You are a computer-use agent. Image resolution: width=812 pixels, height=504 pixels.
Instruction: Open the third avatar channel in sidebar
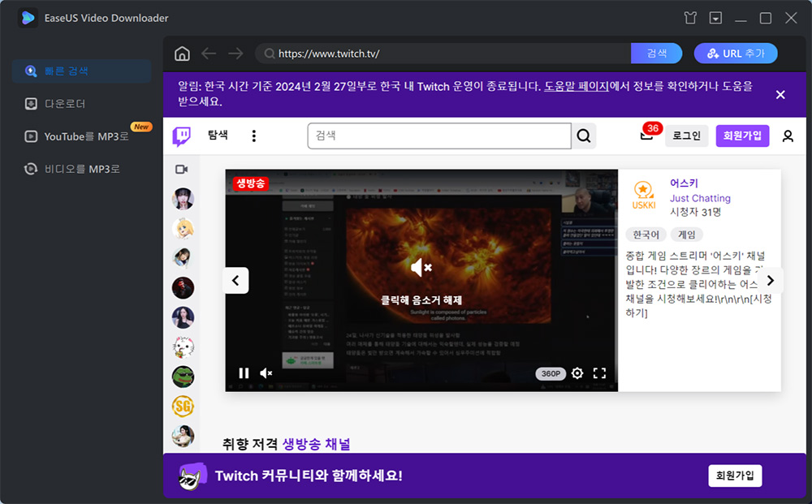click(183, 258)
